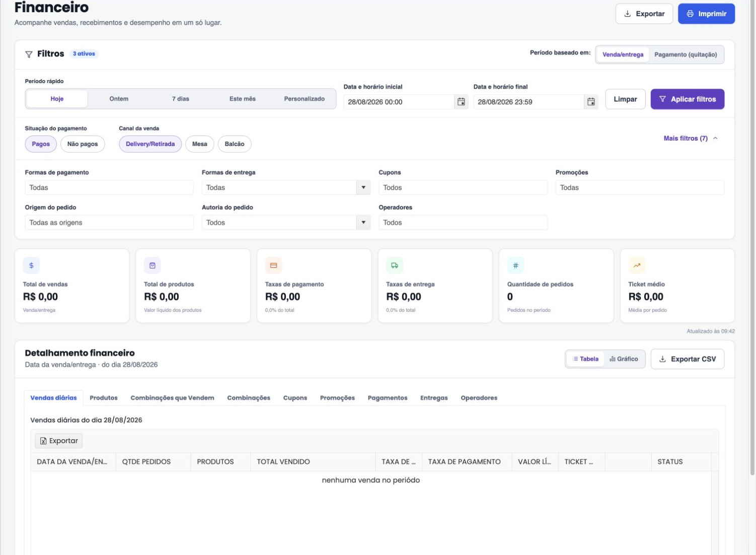This screenshot has height=555, width=756.
Task: Open the Formas de entrega dropdown arrow
Action: click(363, 187)
